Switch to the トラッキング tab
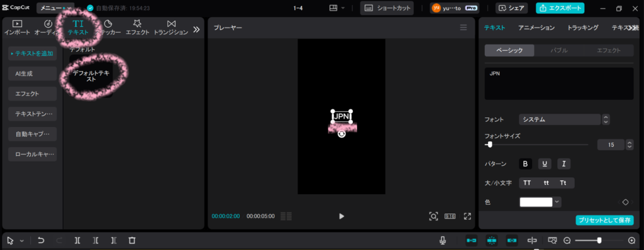The image size is (644, 250). pyautogui.click(x=582, y=28)
